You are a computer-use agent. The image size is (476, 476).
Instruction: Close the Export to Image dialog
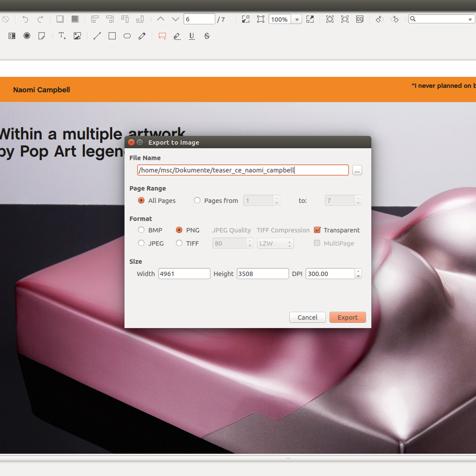131,143
